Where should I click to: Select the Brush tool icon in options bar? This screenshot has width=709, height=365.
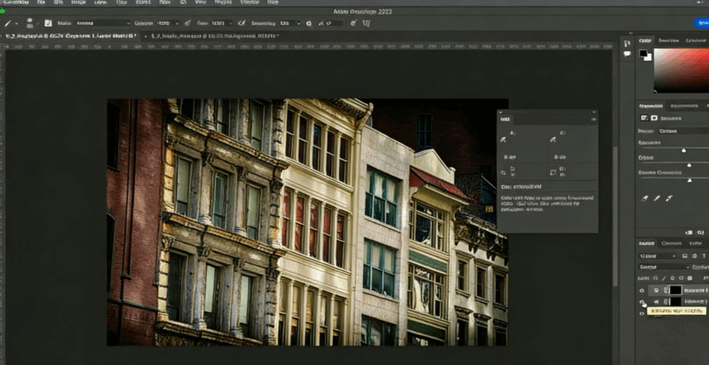tap(8, 23)
